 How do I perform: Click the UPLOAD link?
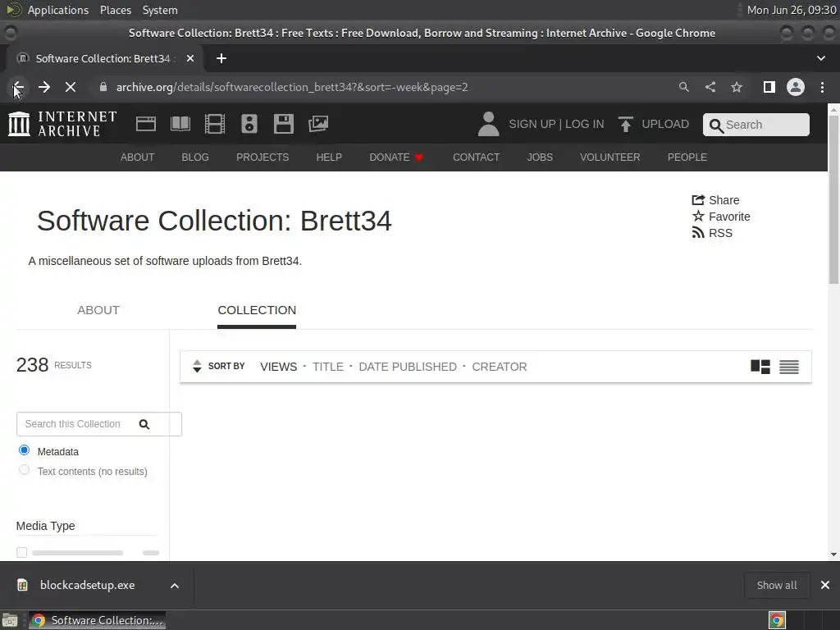coord(653,125)
